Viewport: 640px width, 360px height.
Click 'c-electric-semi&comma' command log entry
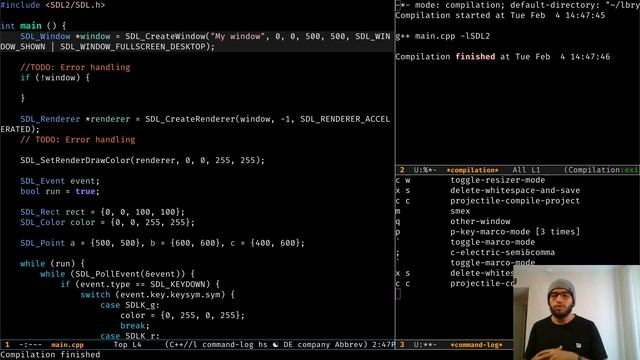(x=502, y=252)
